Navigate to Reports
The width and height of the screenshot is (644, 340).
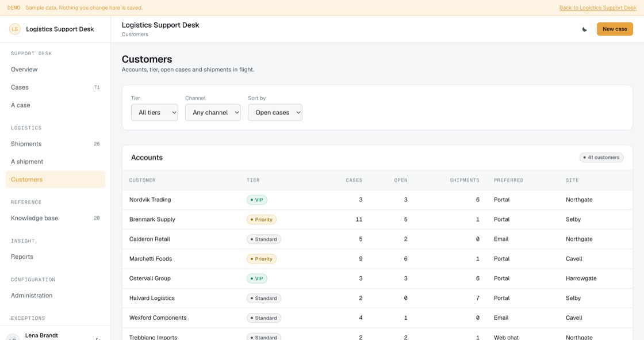(55, 257)
